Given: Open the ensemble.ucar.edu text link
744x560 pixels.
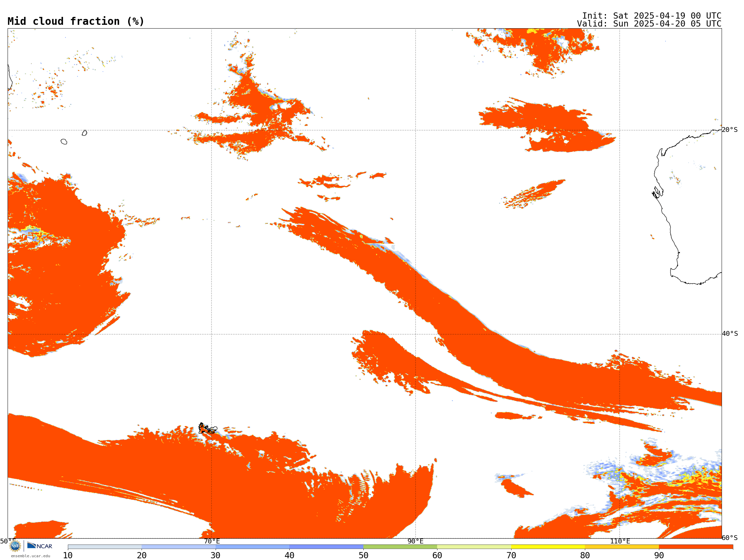Looking at the screenshot, I should pos(31,556).
